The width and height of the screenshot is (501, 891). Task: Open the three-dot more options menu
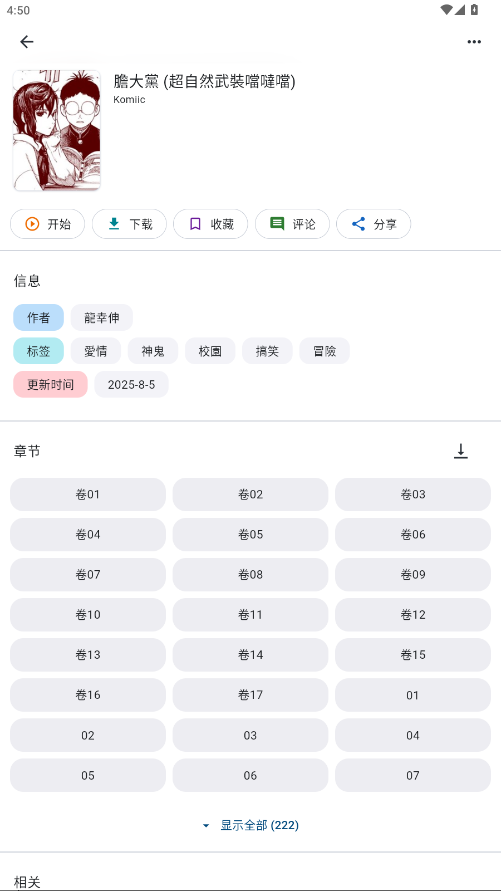pos(474,41)
